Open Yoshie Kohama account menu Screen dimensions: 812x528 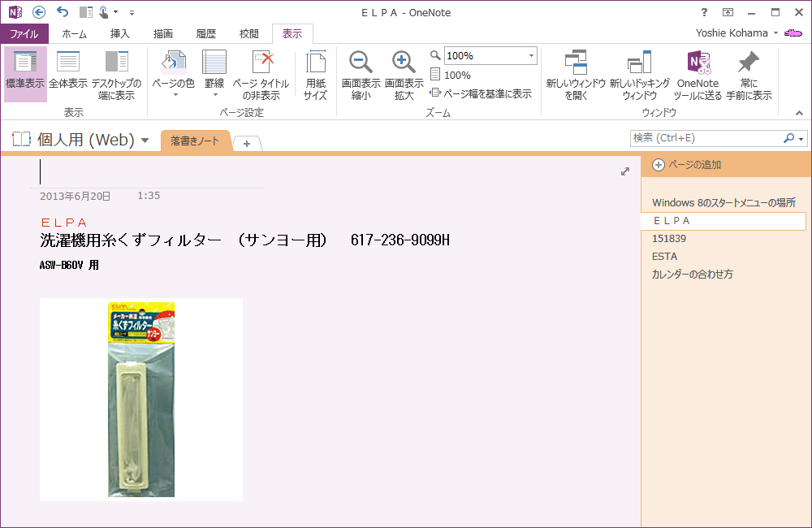[736, 33]
